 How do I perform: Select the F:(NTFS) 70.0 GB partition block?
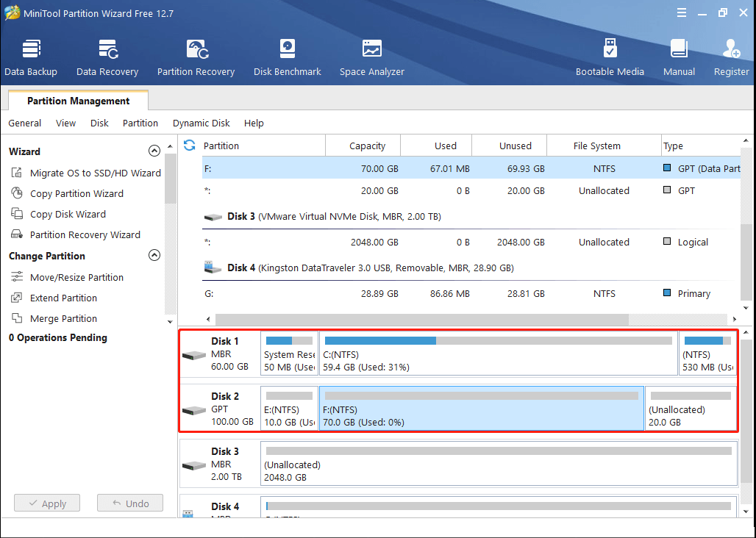coord(482,409)
